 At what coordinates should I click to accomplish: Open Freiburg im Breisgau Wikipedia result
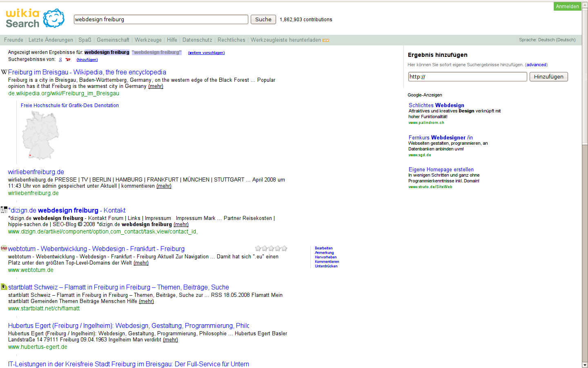87,72
